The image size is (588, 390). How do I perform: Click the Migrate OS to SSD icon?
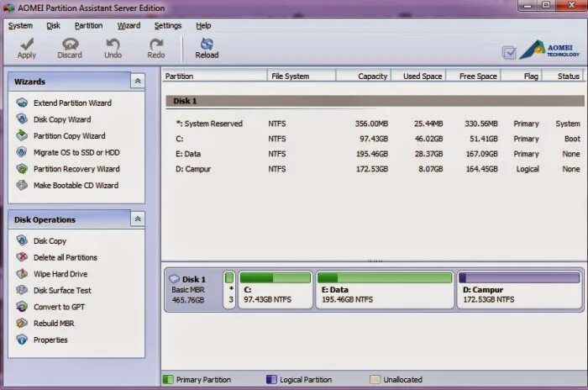pyautogui.click(x=22, y=152)
